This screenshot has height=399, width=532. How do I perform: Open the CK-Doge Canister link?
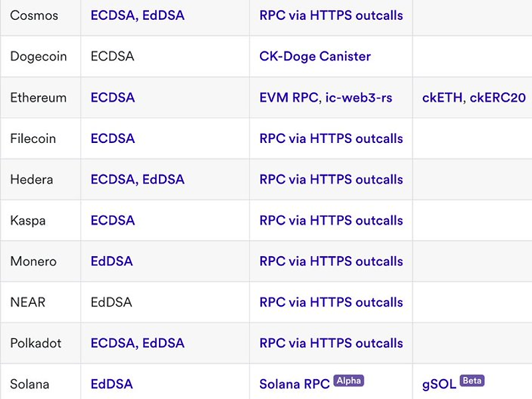(315, 57)
